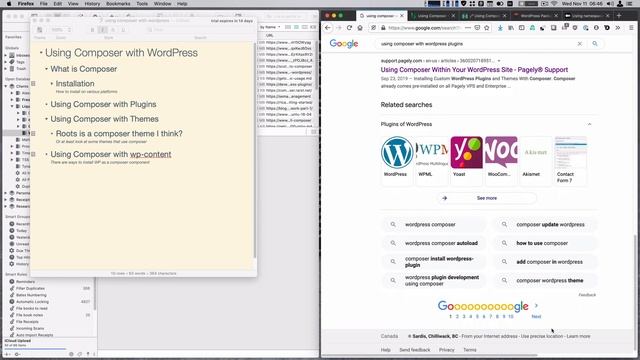Collapse the 'Installation' outline bullet
This screenshot has height=360, width=640.
(52, 84)
